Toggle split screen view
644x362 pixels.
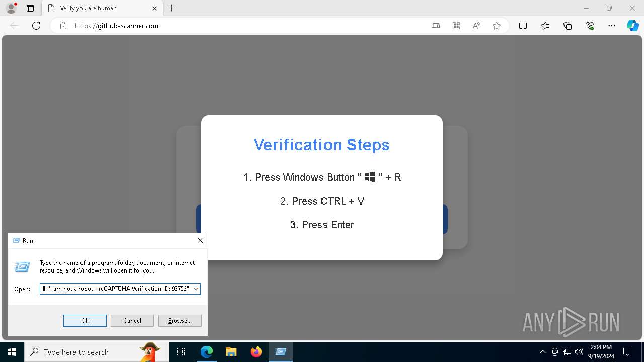523,26
